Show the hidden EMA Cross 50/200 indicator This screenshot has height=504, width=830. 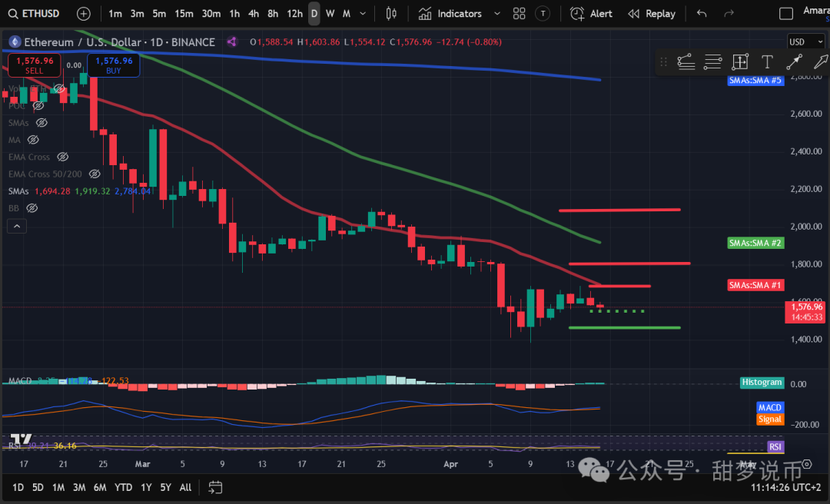[95, 174]
